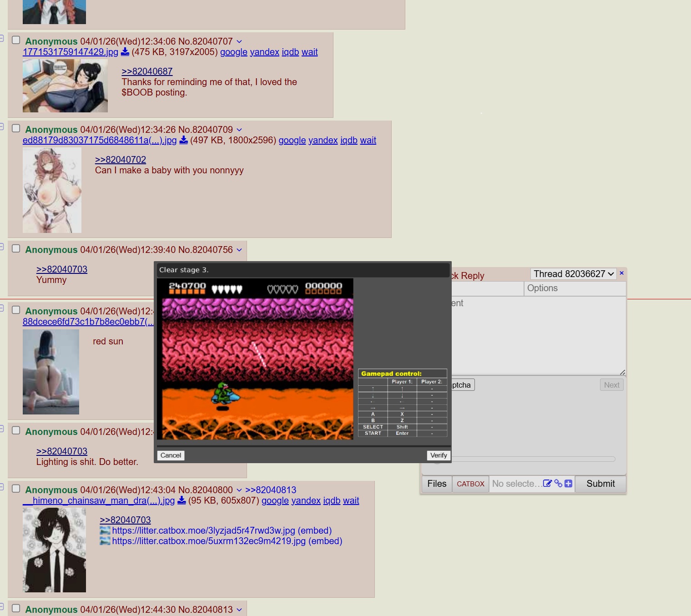Click image icon before the 3lyzjad5r47rwd3w.jpg link

point(105,530)
